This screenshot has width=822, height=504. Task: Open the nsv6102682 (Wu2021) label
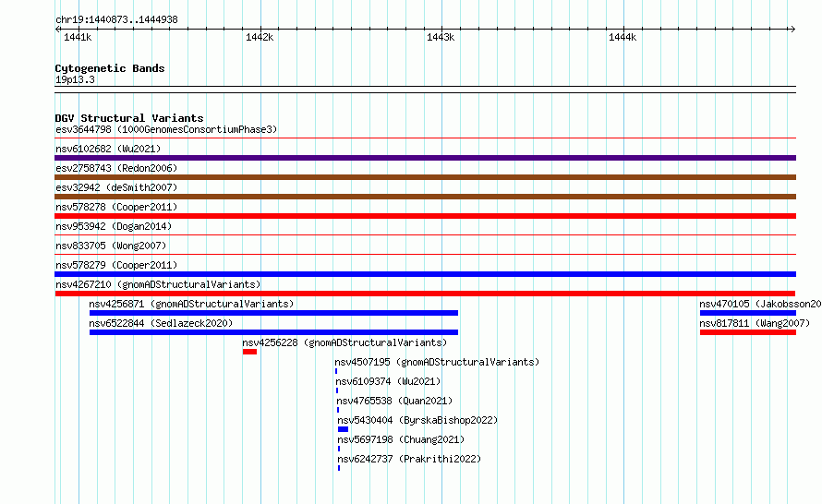108,149
